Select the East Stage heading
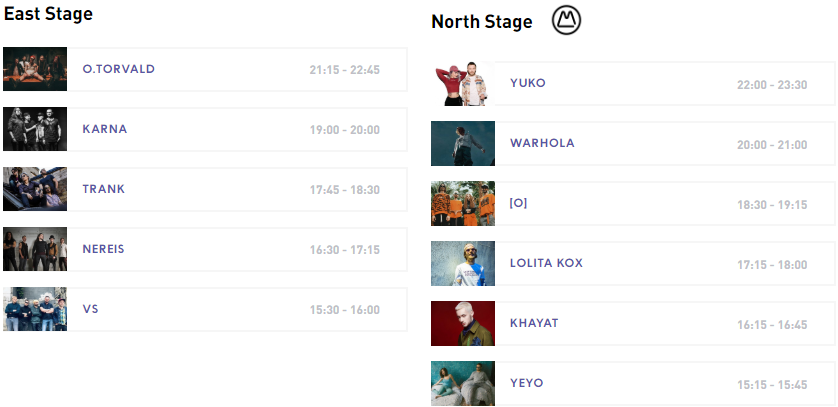The height and width of the screenshot is (407, 838). pos(49,14)
